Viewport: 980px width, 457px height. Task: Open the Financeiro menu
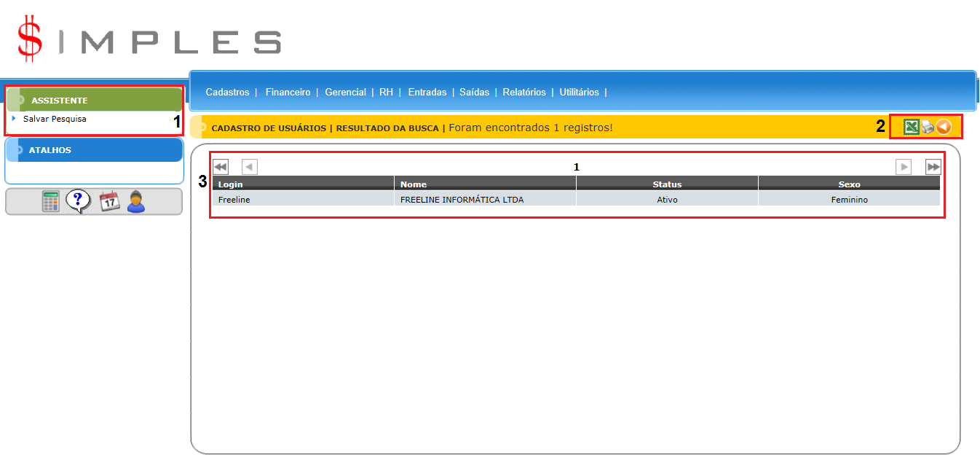288,93
